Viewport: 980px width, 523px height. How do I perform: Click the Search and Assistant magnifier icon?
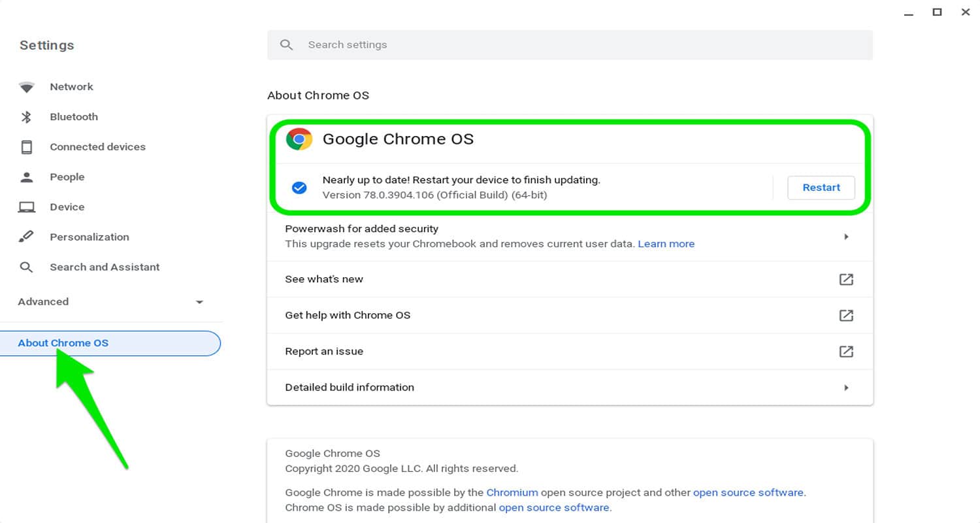[27, 267]
